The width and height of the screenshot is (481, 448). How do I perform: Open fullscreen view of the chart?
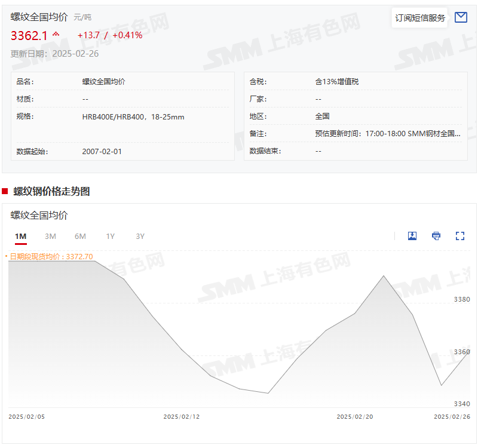[460, 236]
